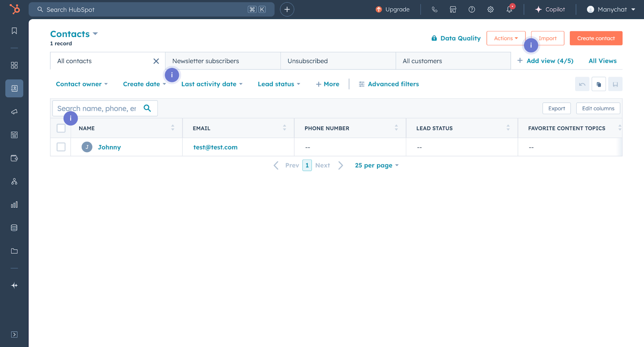Screen dimensions: 644x347
Task: Click the Create contact button
Action: click(596, 38)
